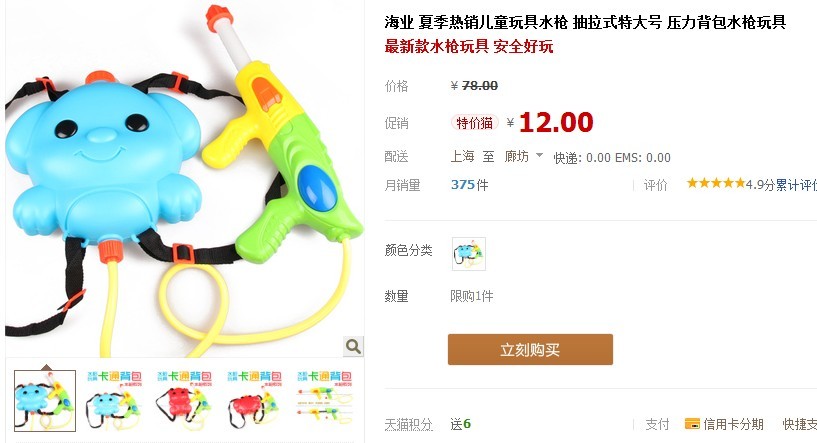This screenshot has width=817, height=443.
Task: Click the credit card installment icon
Action: (x=692, y=424)
